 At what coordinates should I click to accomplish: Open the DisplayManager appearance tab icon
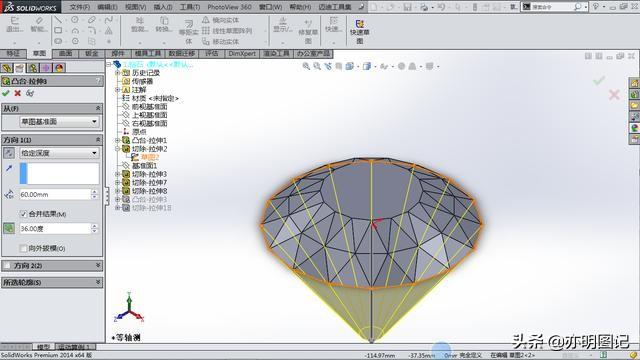click(x=59, y=68)
